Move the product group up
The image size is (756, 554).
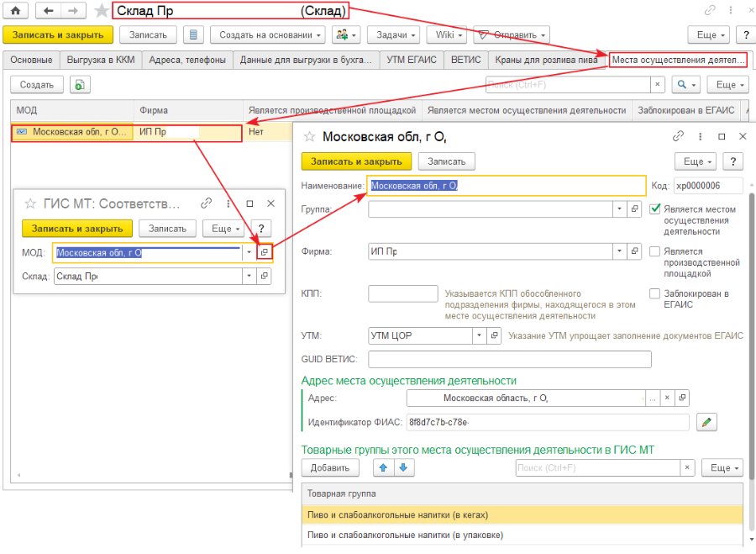(383, 467)
